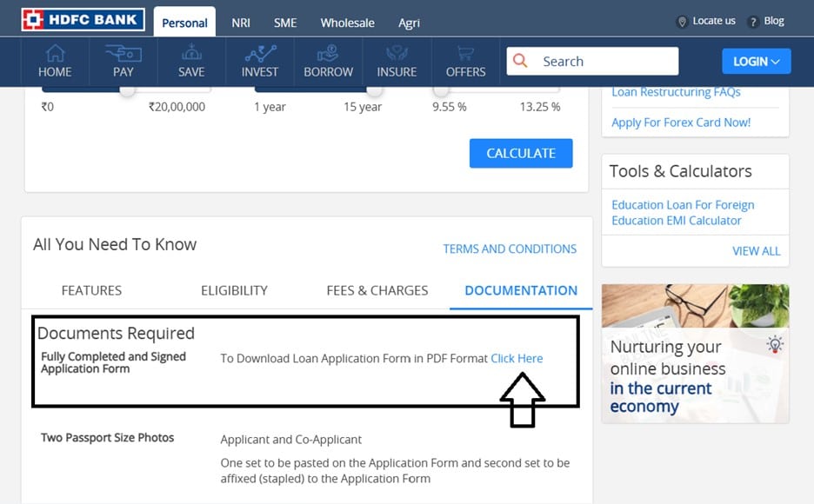Open the Nurturing your online business banner
The image size is (814, 504).
pyautogui.click(x=695, y=353)
